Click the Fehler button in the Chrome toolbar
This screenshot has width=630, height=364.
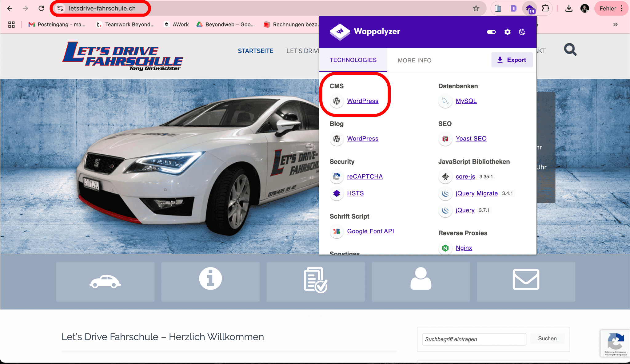point(608,8)
